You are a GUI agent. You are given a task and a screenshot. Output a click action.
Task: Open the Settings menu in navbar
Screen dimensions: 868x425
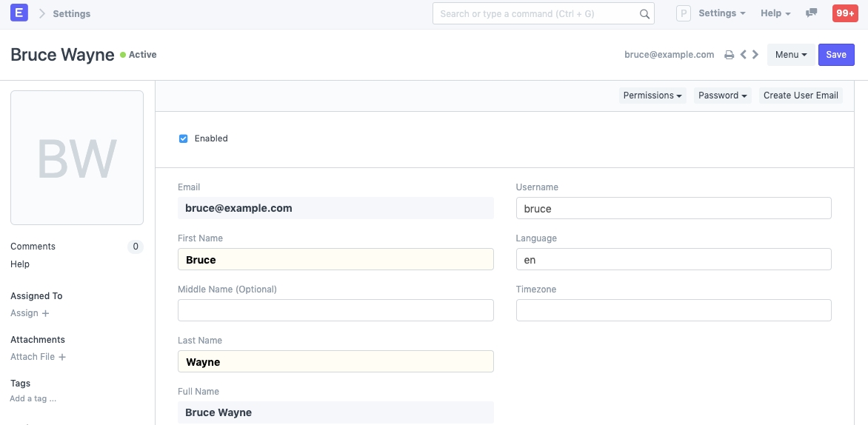(721, 13)
